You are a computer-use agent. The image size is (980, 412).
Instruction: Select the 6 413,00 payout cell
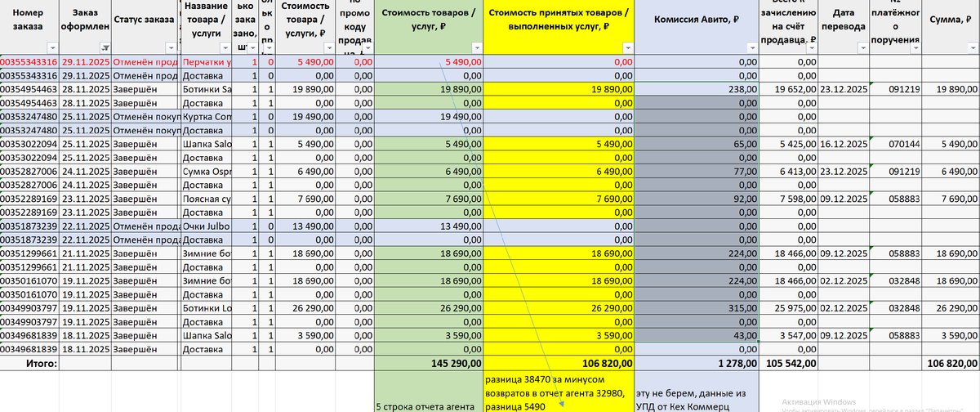[x=790, y=172]
